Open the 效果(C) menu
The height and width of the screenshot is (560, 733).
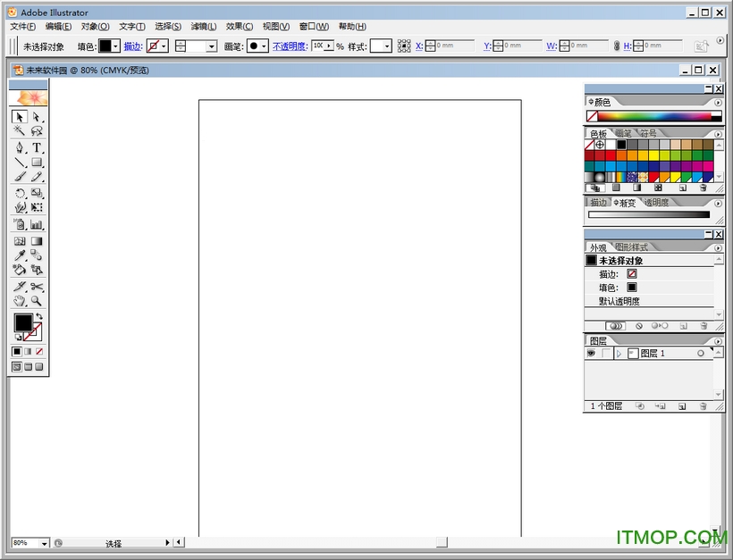pos(240,27)
